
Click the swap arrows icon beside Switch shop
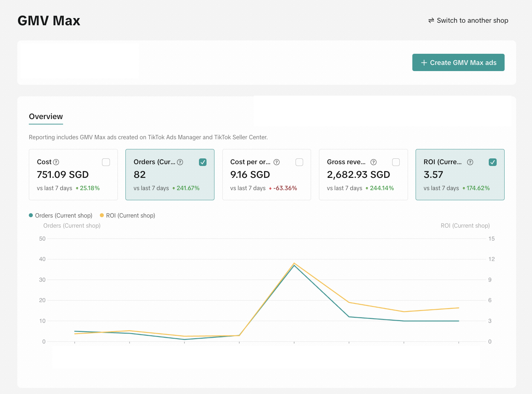pyautogui.click(x=431, y=21)
